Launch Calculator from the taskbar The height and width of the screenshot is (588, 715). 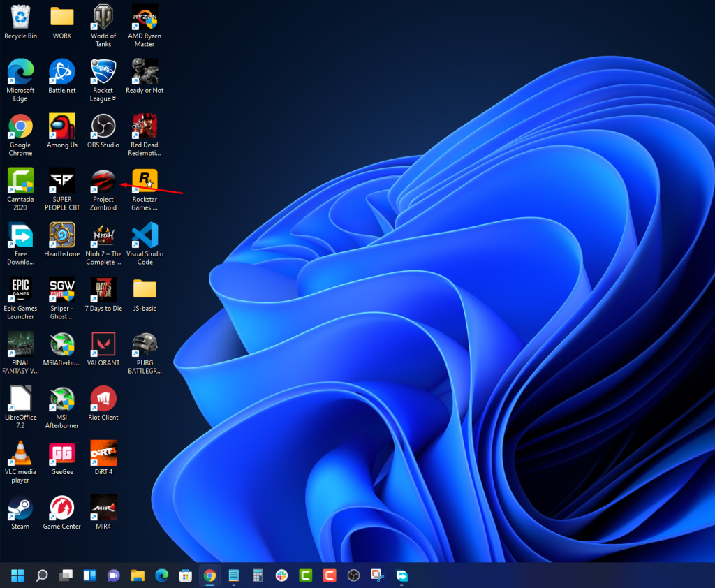tap(258, 575)
